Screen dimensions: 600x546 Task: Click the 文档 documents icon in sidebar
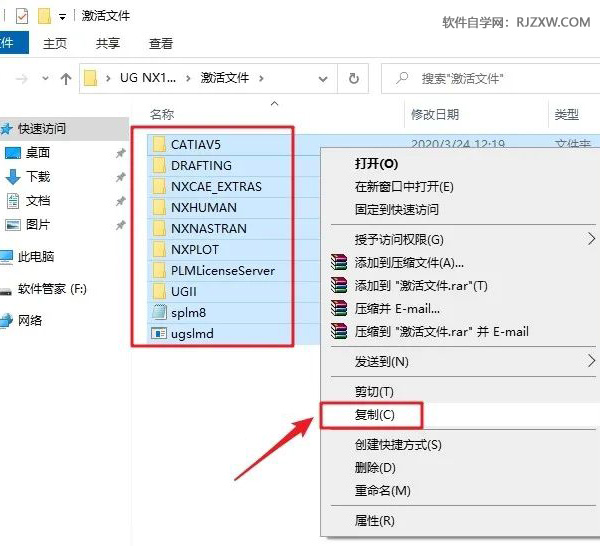(13, 201)
